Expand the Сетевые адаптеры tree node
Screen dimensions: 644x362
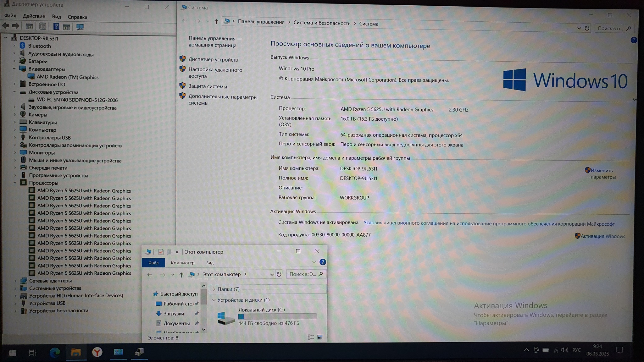[15, 281]
